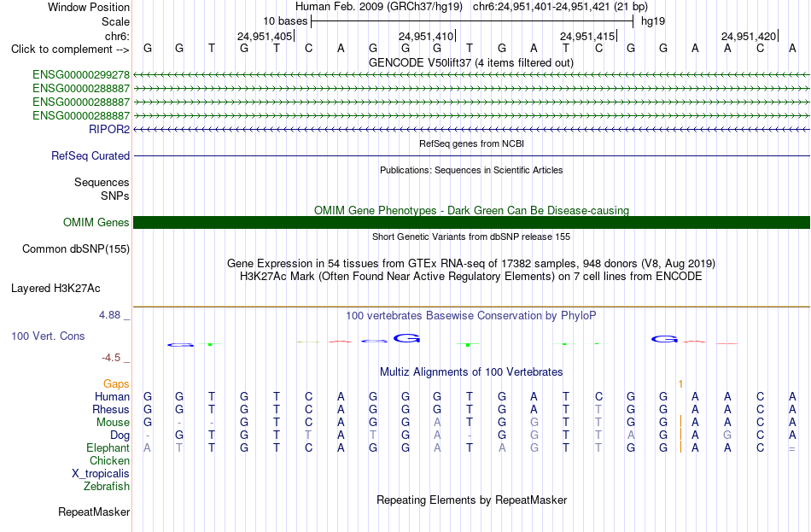Click 'Multiz Alignments of 100 Vertebrates' title
Screen dimensions: 811x532
pyautogui.click(x=471, y=372)
